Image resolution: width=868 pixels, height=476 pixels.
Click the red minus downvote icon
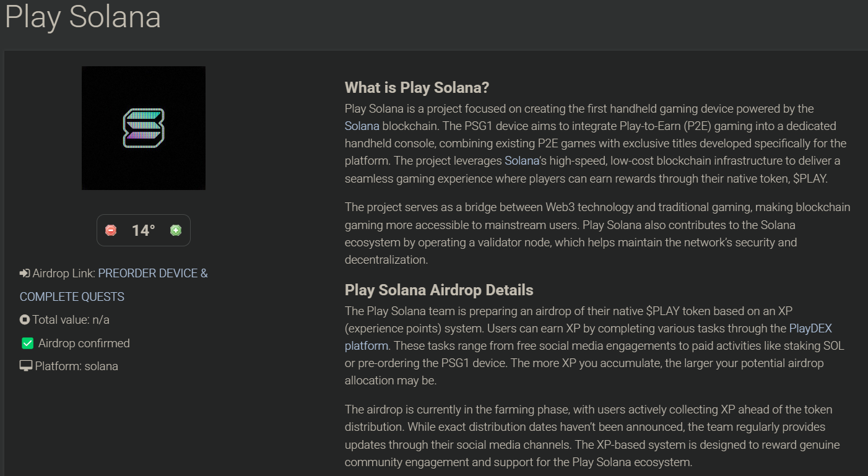(x=111, y=230)
